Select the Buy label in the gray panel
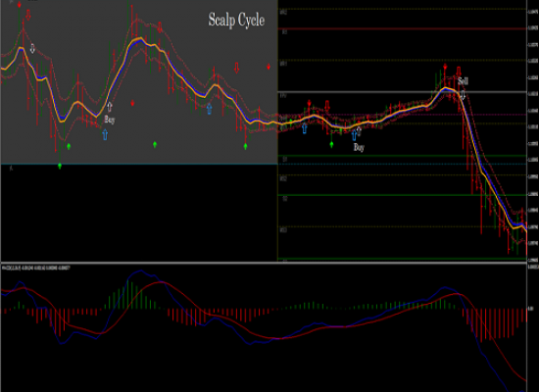 click(110, 120)
